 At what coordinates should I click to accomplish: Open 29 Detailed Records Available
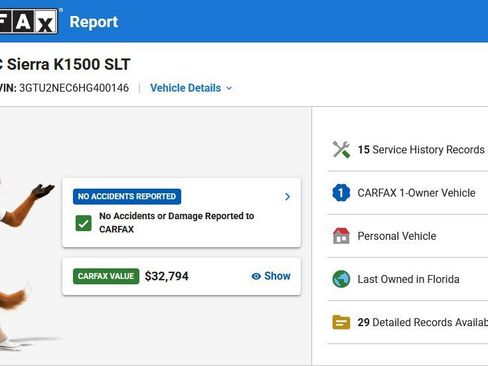[423, 322]
